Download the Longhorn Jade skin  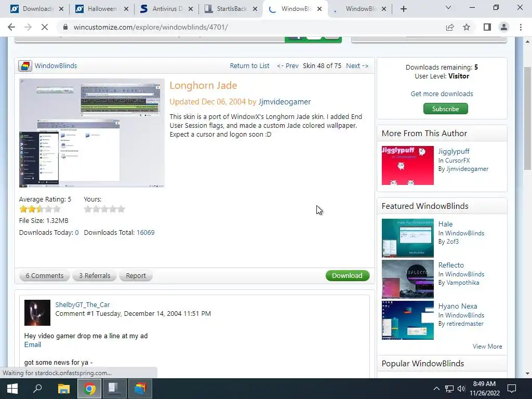pyautogui.click(x=348, y=276)
